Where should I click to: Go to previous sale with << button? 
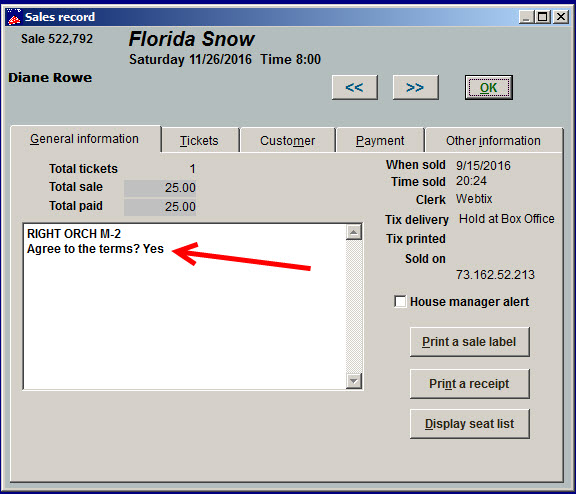[x=354, y=87]
